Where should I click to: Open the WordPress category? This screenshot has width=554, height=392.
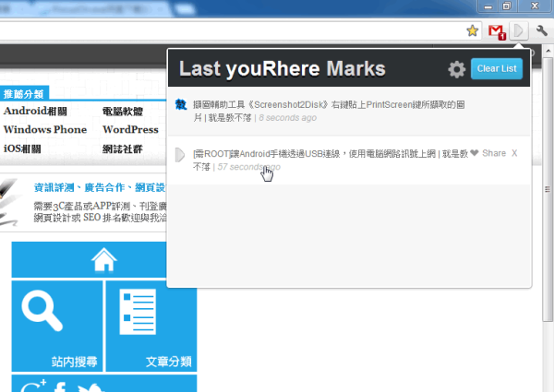(x=130, y=129)
